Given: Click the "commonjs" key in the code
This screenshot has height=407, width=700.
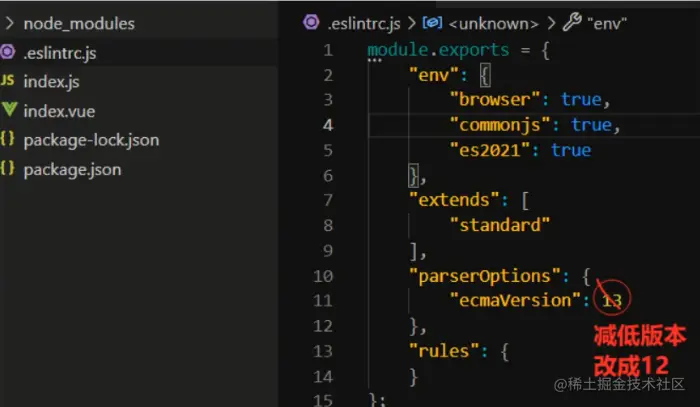Looking at the screenshot, I should (500, 125).
